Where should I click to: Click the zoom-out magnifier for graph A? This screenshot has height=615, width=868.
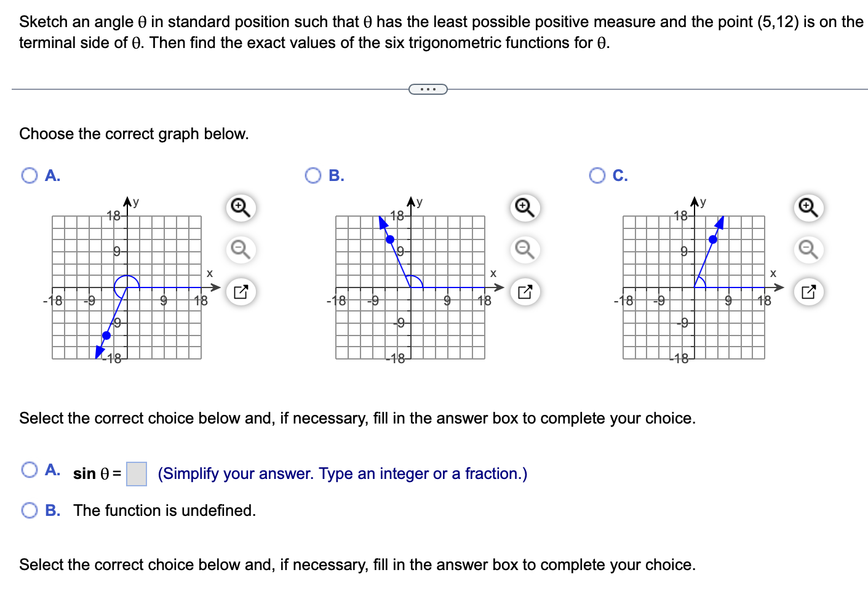click(240, 250)
